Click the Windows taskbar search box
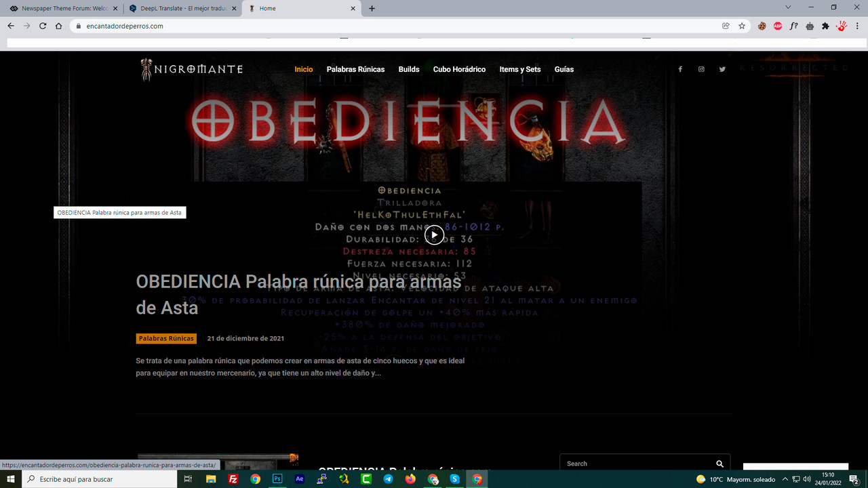The height and width of the screenshot is (488, 868). click(100, 479)
